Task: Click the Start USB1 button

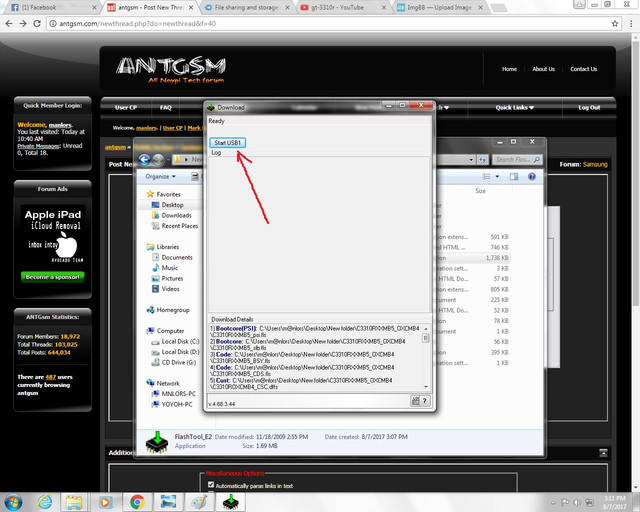Action: coord(228,142)
